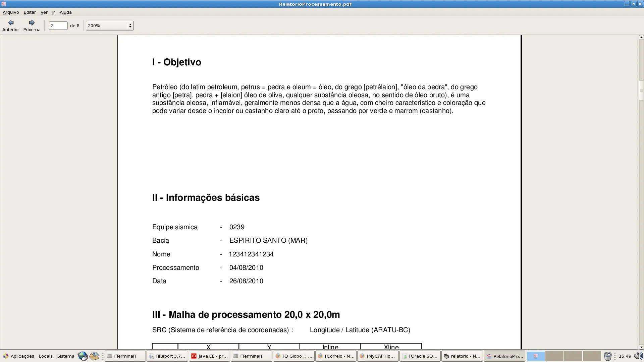Image resolution: width=644 pixels, height=362 pixels.
Task: Click the vertical scrollbar thumb
Action: [641, 90]
